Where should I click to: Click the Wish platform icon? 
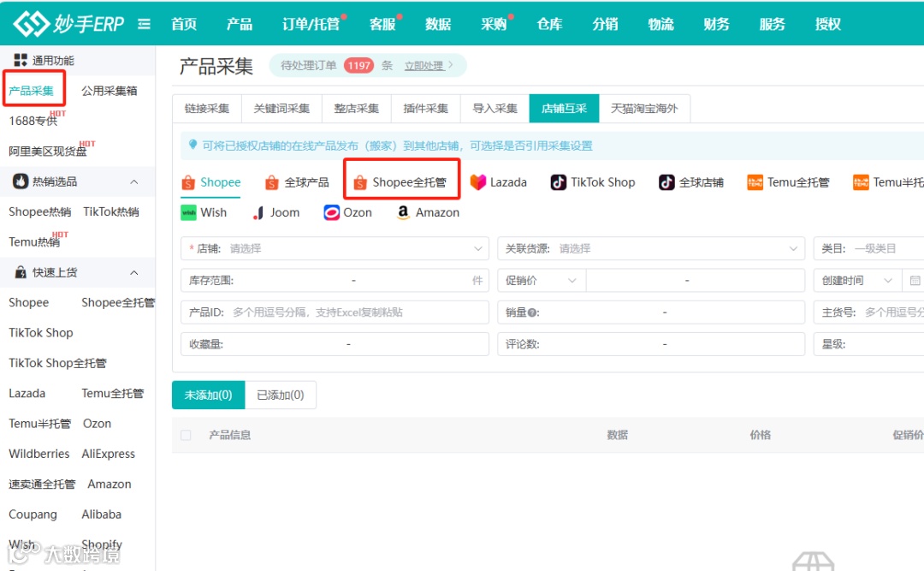(x=188, y=212)
